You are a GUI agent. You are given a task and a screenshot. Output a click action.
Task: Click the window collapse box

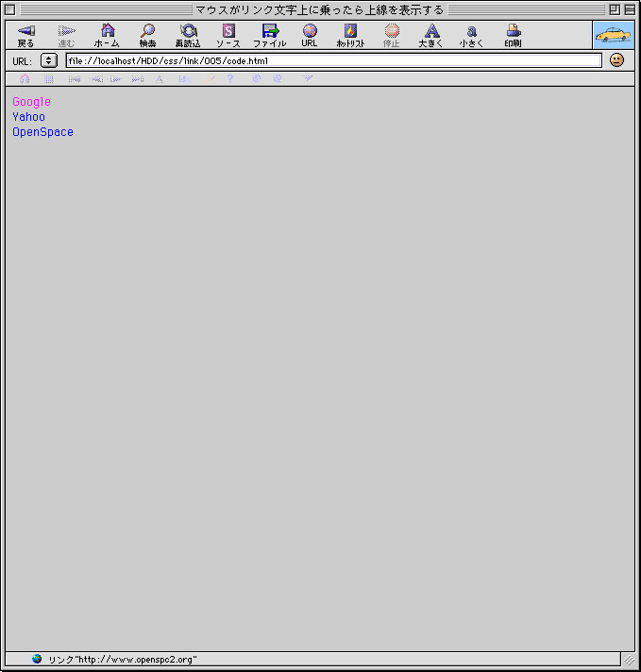coord(630,9)
